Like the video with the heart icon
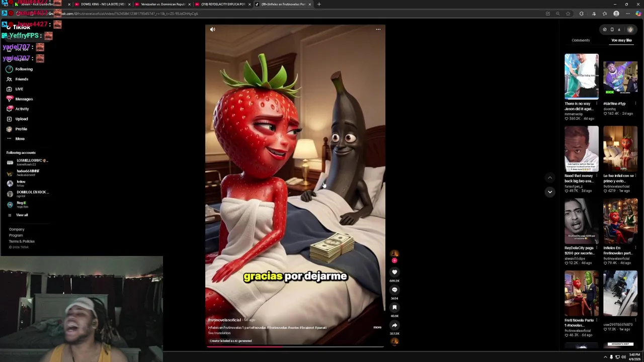644x362 pixels. point(394,272)
